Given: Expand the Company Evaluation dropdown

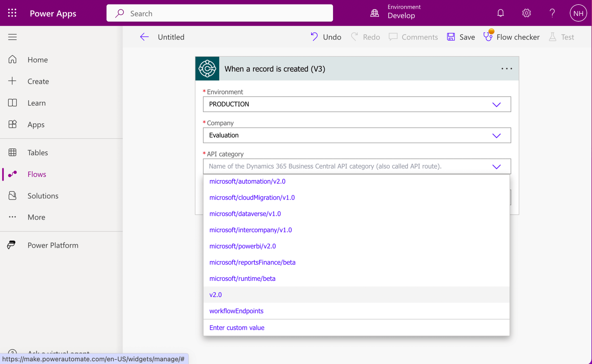Looking at the screenshot, I should 496,135.
